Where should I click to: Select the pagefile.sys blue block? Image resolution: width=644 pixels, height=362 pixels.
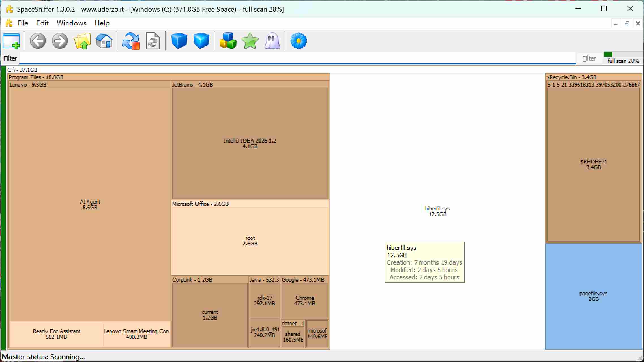point(593,296)
